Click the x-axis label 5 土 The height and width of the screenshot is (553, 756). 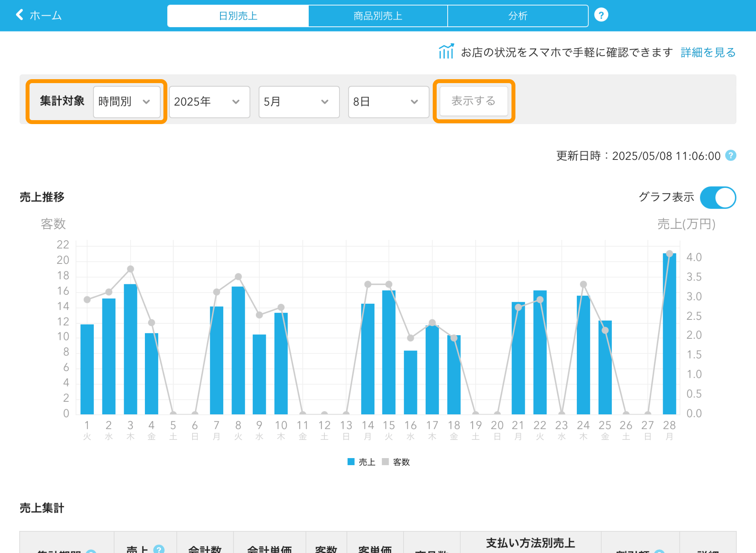173,430
